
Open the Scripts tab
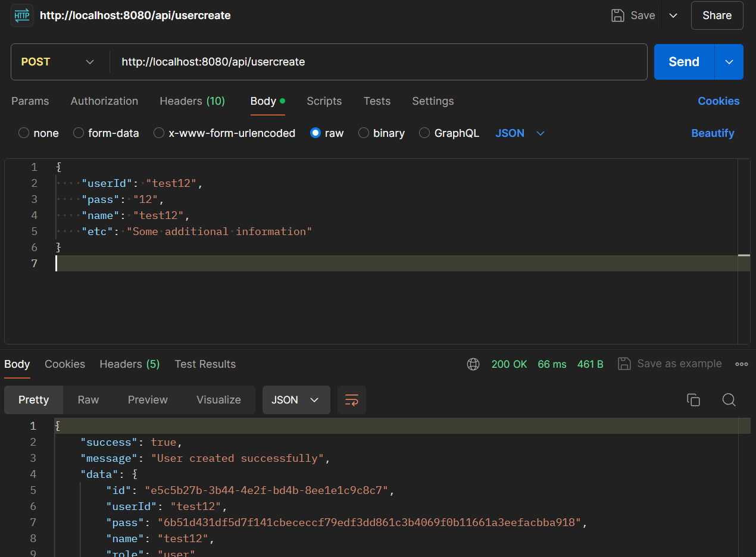tap(324, 101)
